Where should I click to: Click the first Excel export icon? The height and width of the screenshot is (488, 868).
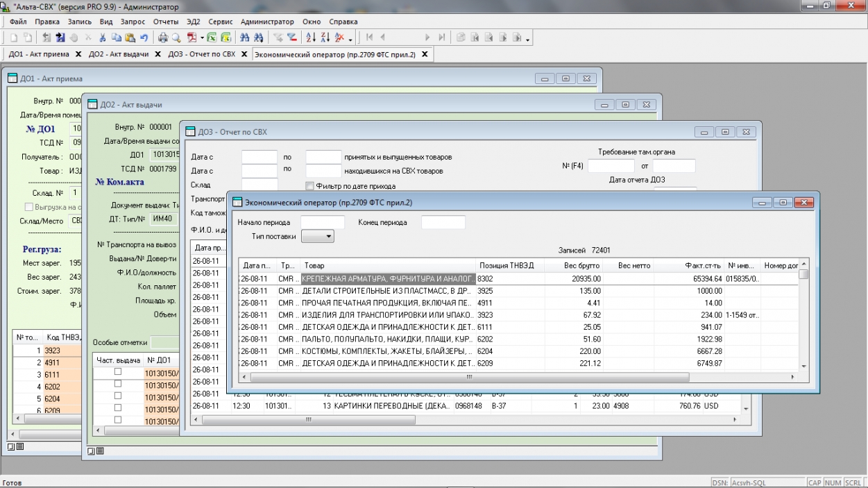click(213, 38)
